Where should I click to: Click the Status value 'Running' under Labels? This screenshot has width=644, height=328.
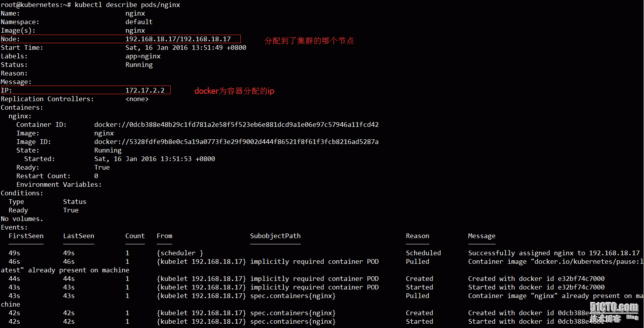pos(139,65)
